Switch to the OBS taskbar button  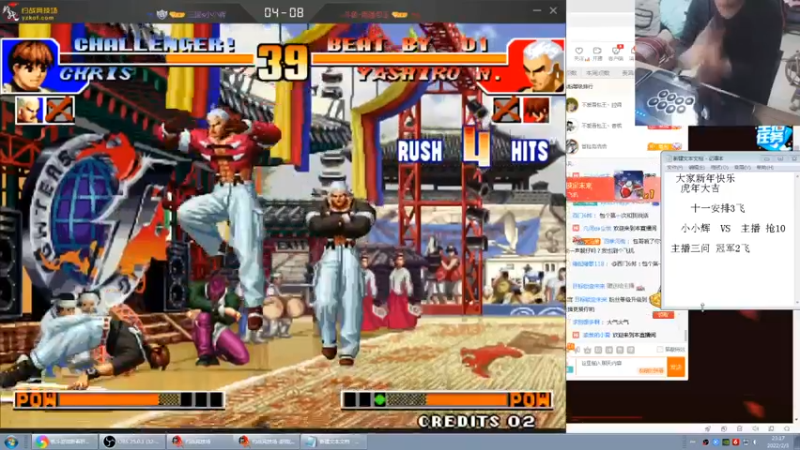coord(132,441)
